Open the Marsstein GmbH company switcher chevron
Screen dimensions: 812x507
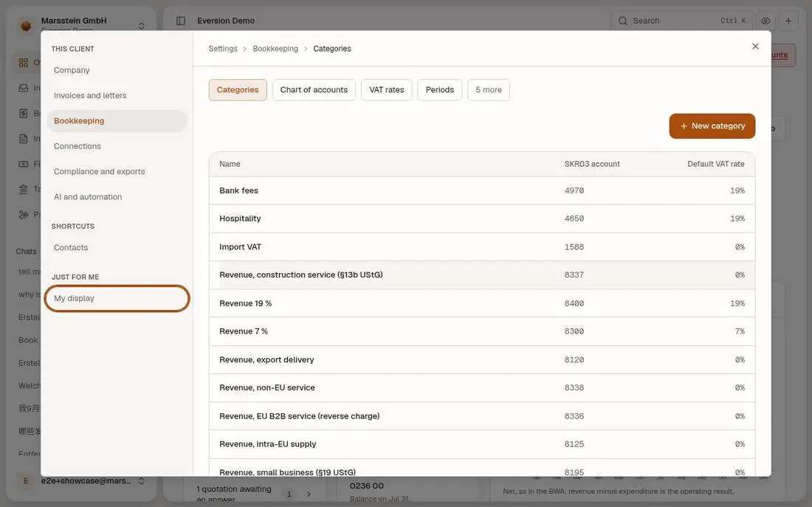(141, 25)
